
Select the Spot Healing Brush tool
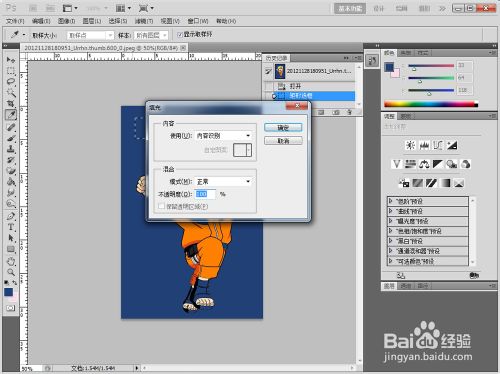pos(11,127)
